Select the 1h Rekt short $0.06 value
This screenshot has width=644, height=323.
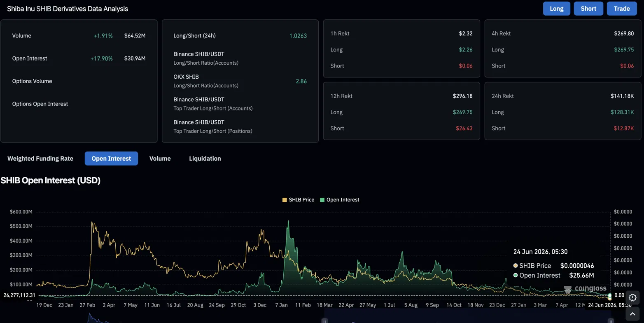[x=466, y=66]
